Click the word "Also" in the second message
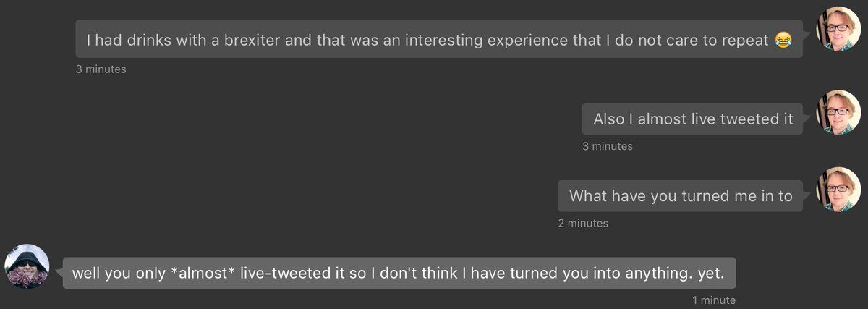This screenshot has width=868, height=309. coord(611,119)
